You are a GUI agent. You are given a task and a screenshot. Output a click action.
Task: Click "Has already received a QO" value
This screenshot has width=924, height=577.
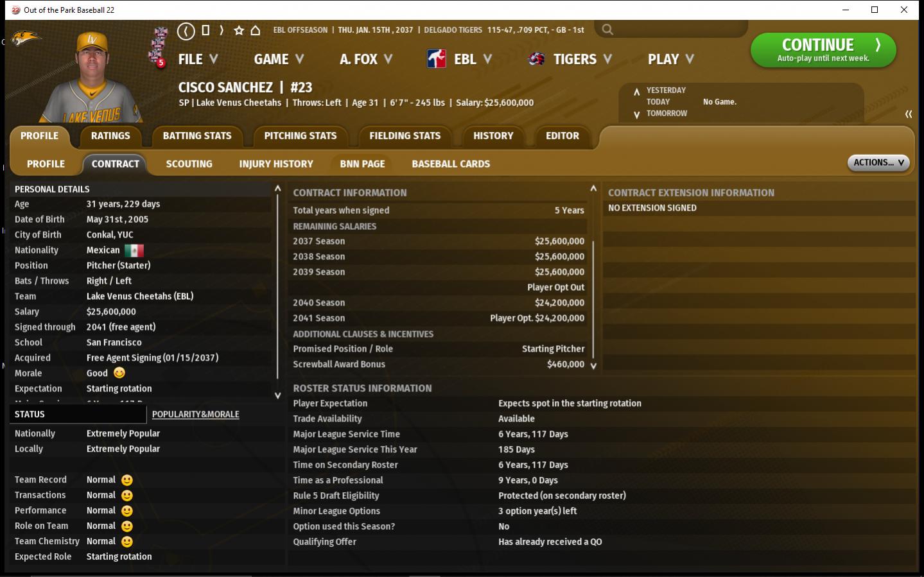click(x=550, y=542)
